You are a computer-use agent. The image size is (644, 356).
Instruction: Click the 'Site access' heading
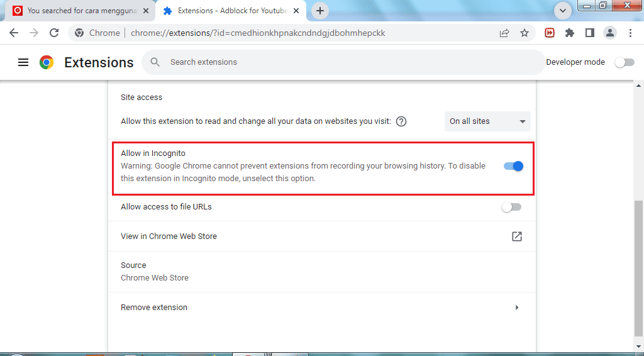(142, 97)
